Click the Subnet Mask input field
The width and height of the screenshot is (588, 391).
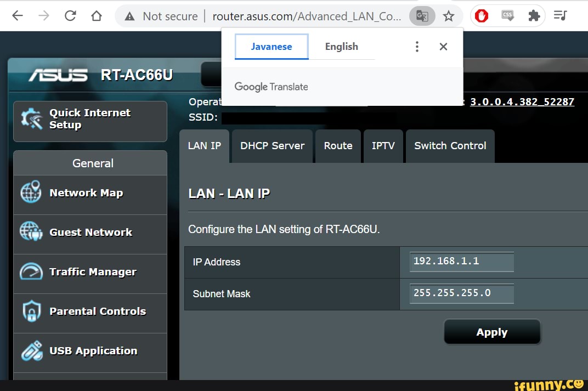pos(461,293)
